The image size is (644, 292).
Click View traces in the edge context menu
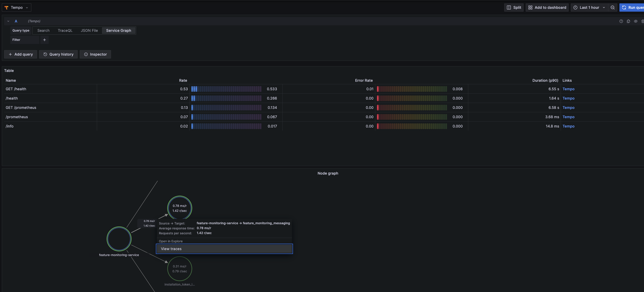click(224, 249)
